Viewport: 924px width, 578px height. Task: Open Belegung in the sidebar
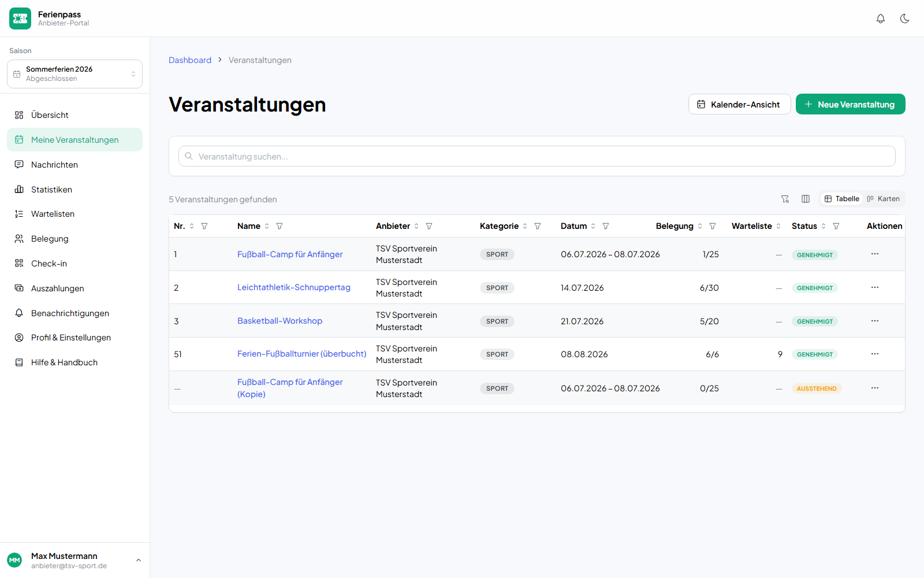pos(74,239)
